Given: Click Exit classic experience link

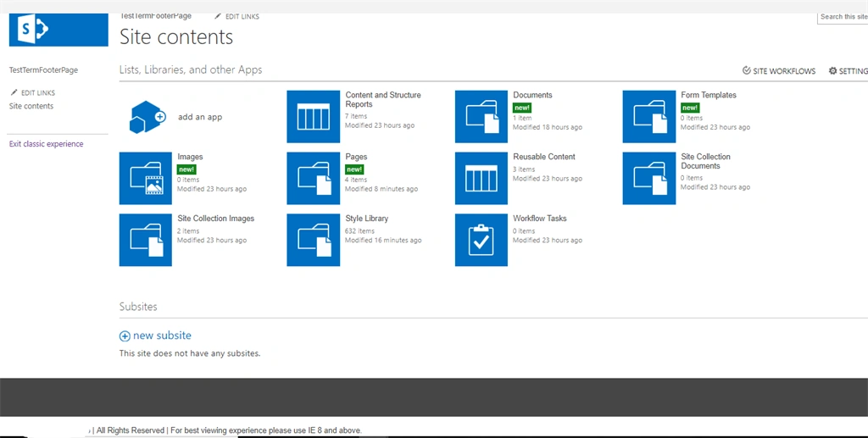Looking at the screenshot, I should [47, 144].
